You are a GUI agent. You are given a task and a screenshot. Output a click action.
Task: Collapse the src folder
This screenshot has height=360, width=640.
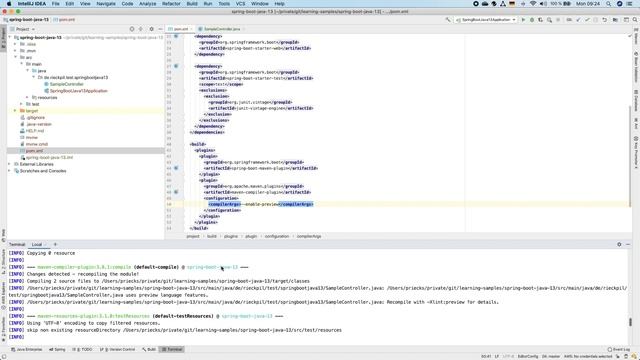(x=16, y=57)
